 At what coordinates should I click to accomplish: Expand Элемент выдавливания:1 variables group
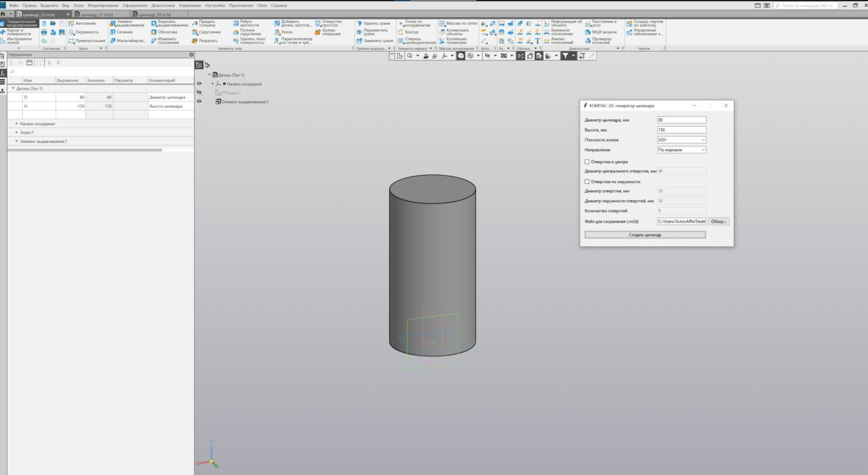pyautogui.click(x=17, y=141)
